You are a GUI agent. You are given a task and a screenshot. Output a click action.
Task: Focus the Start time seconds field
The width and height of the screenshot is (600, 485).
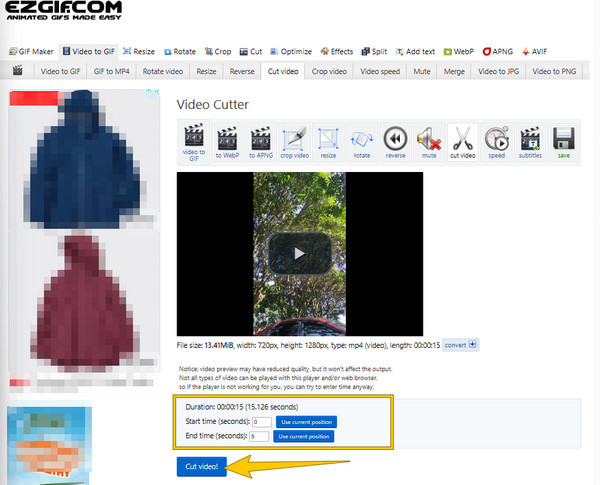coord(262,422)
